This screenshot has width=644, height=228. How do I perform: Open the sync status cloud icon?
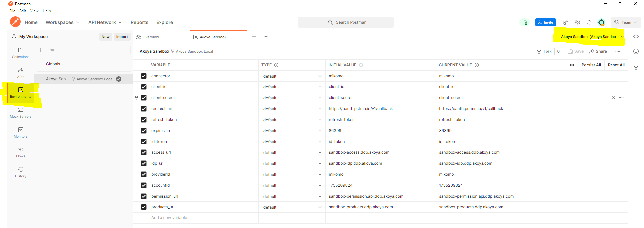tap(525, 22)
